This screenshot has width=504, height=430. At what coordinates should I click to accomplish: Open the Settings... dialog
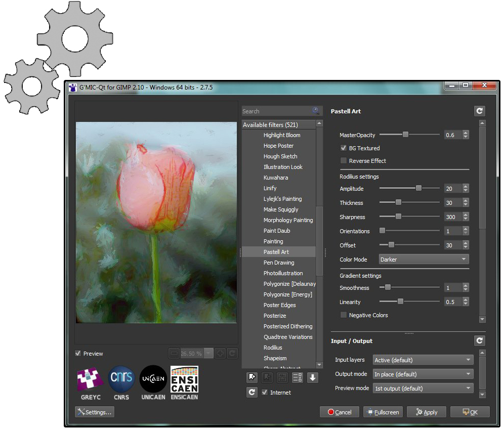coord(95,412)
